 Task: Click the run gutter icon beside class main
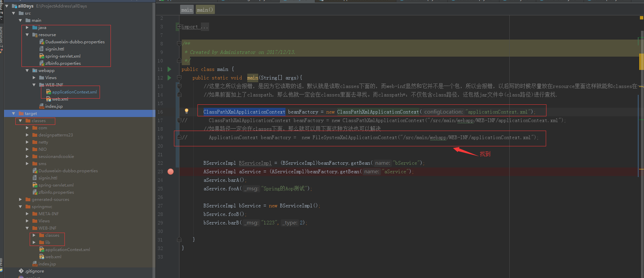tap(169, 69)
